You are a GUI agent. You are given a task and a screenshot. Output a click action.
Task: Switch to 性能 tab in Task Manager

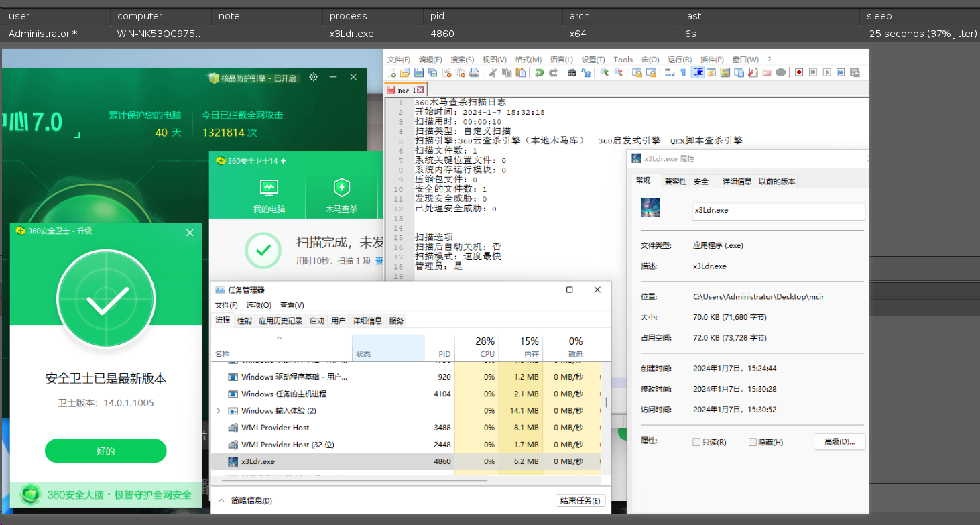245,320
